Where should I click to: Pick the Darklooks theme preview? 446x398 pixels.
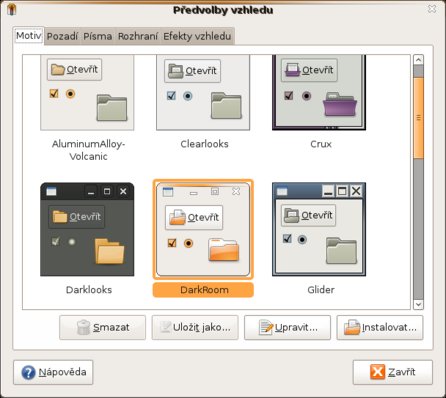pyautogui.click(x=87, y=229)
